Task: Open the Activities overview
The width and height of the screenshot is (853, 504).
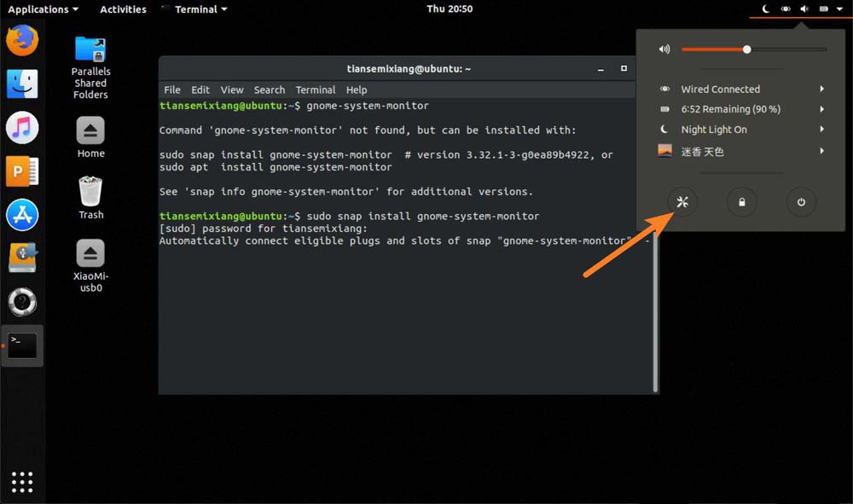Action: tap(123, 9)
